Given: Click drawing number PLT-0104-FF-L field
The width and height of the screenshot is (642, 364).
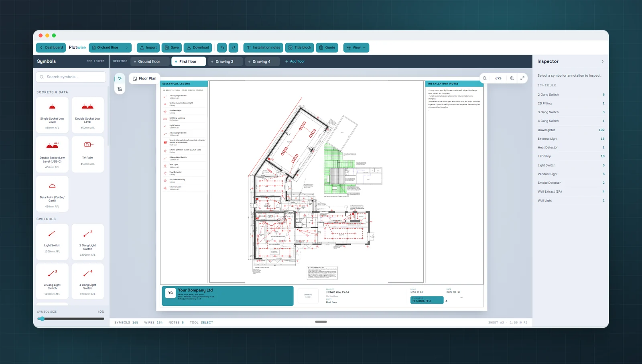Looking at the screenshot, I should [x=427, y=300].
